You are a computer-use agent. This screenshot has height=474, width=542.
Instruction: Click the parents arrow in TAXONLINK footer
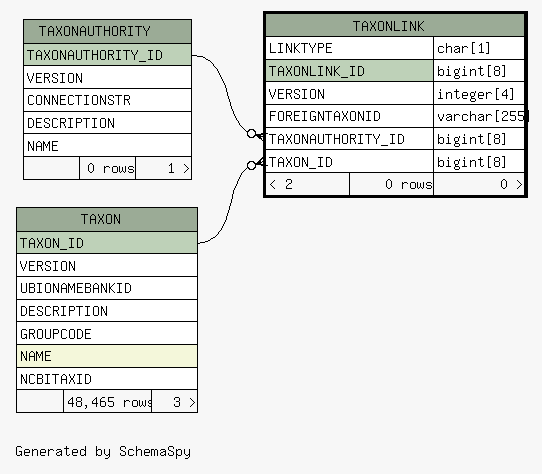pos(272,185)
